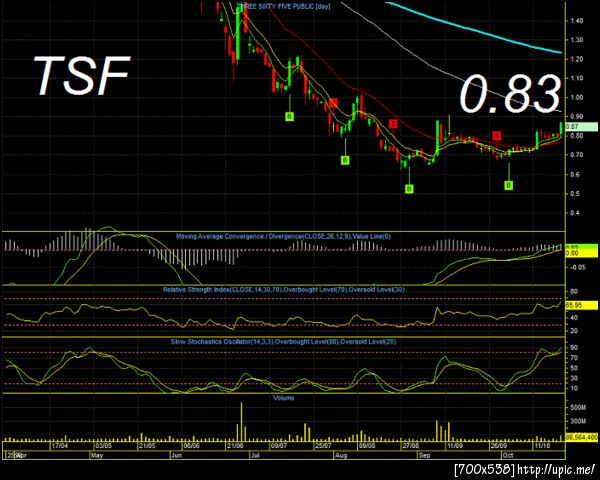Viewport: 600px width, 480px height.
Task: Click the 0.4 price axis label
Action: click(x=575, y=213)
